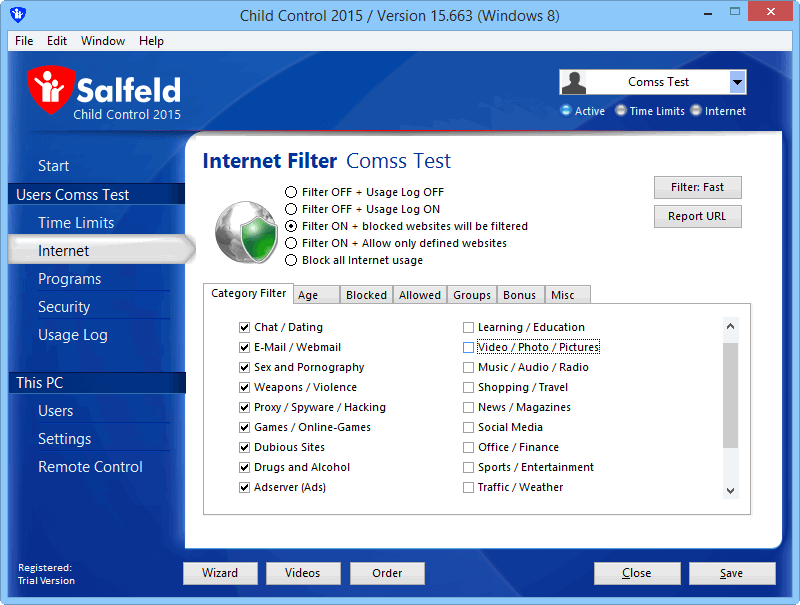Open Programs in sidebar
Image resolution: width=800 pixels, height=605 pixels.
tap(69, 279)
